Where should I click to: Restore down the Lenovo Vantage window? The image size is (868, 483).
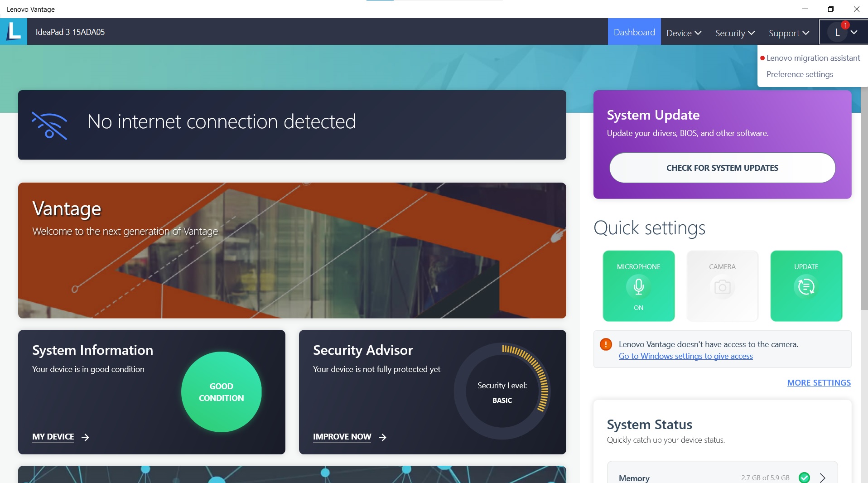pos(830,9)
